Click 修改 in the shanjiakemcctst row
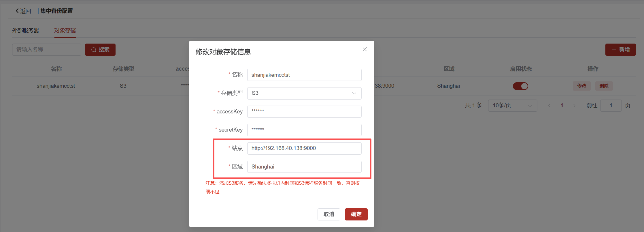 pos(581,86)
